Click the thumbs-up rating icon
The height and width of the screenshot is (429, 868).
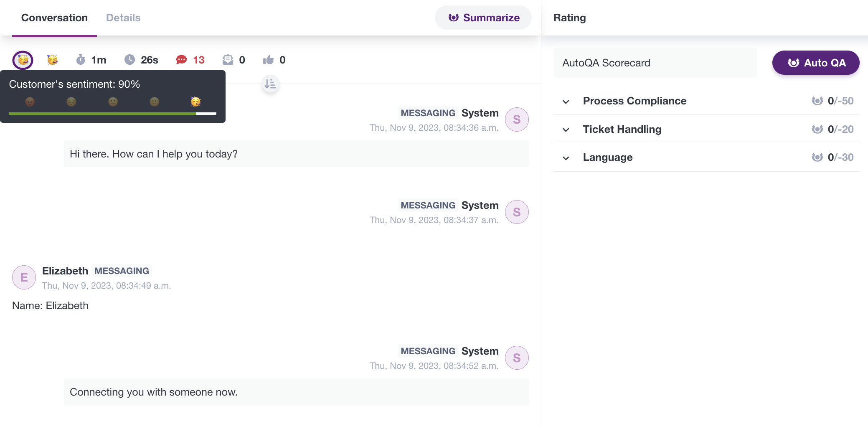point(268,60)
